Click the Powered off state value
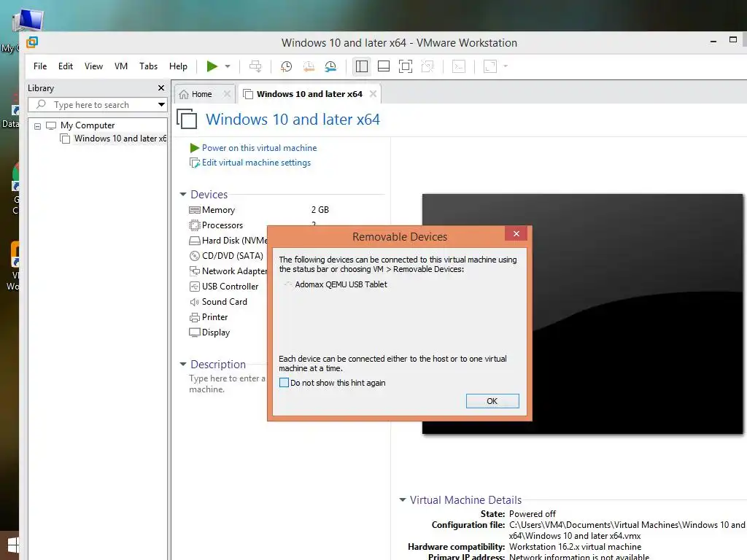 pos(532,514)
